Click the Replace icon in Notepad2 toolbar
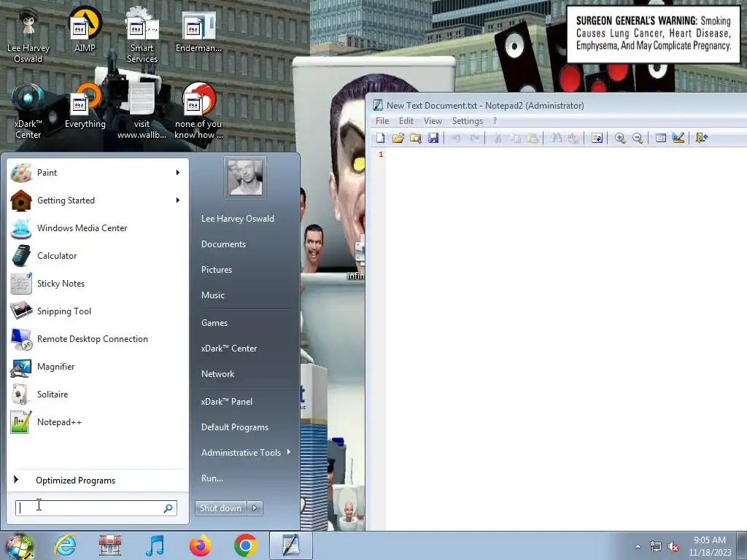The height and width of the screenshot is (560, 747). pyautogui.click(x=573, y=138)
